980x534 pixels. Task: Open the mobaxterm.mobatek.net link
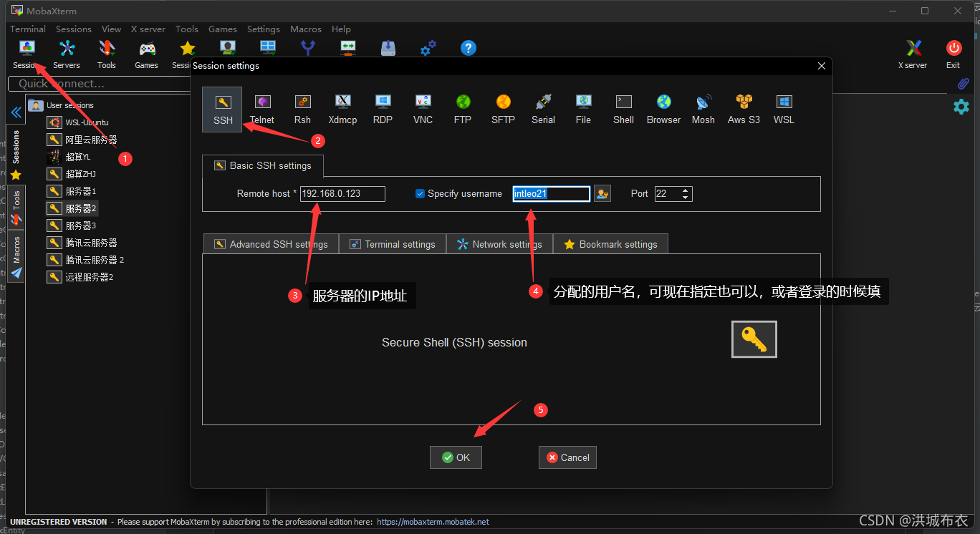click(x=433, y=522)
